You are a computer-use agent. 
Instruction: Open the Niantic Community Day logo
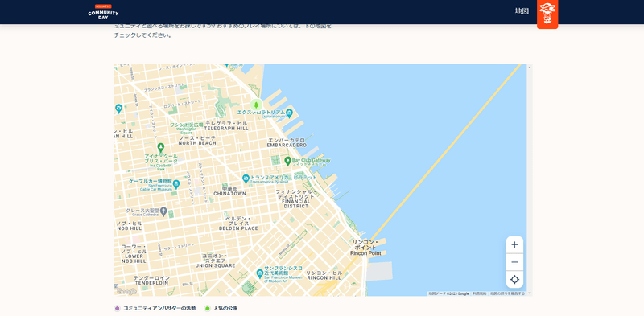coord(103,11)
